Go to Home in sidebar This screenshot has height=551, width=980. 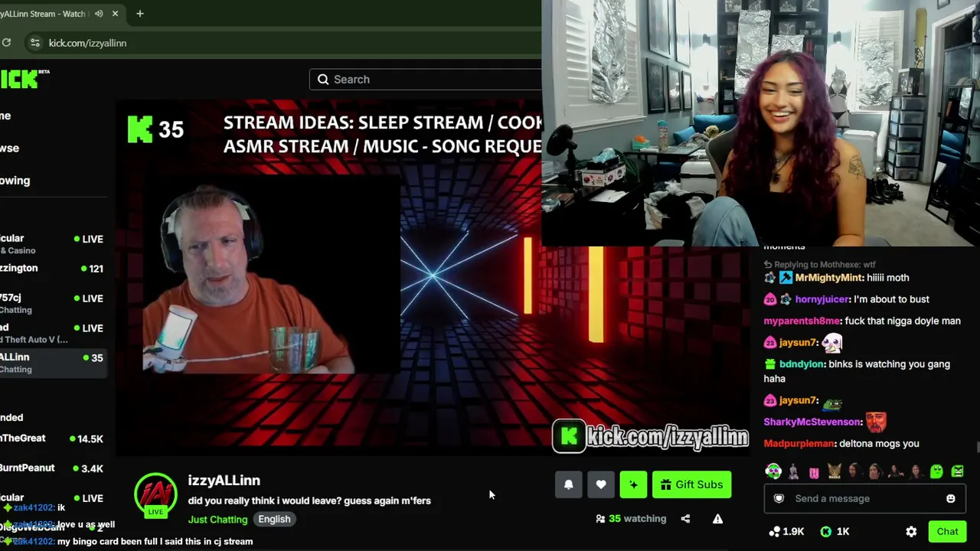[6, 116]
